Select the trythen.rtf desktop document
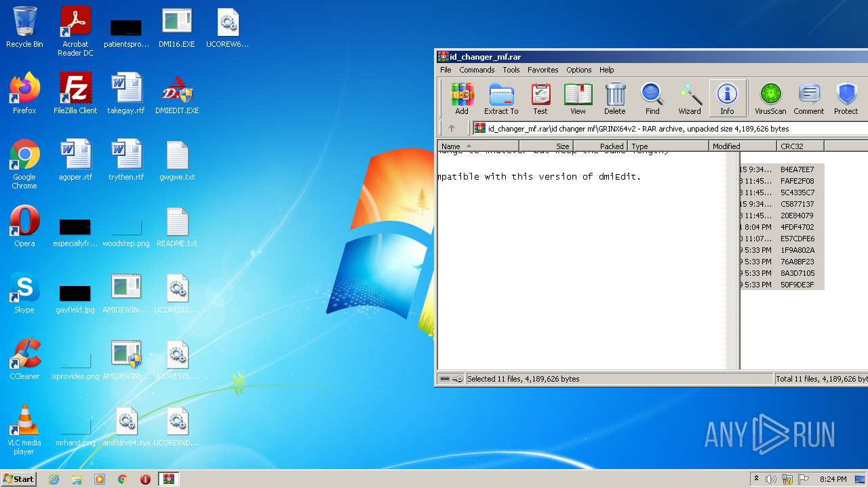Screen dimensions: 868x488 click(126, 161)
